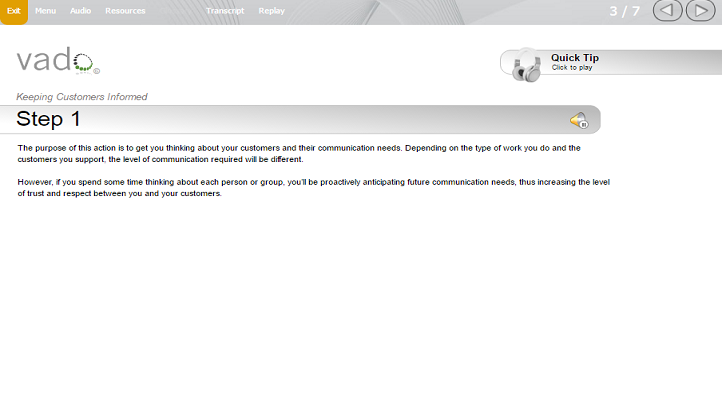
Task: Click the green dotted circle in logo
Action: pyautogui.click(x=83, y=64)
